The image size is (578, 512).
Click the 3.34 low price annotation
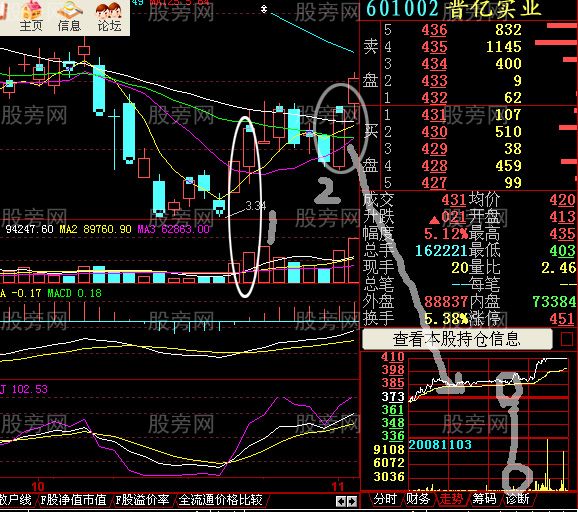point(255,206)
